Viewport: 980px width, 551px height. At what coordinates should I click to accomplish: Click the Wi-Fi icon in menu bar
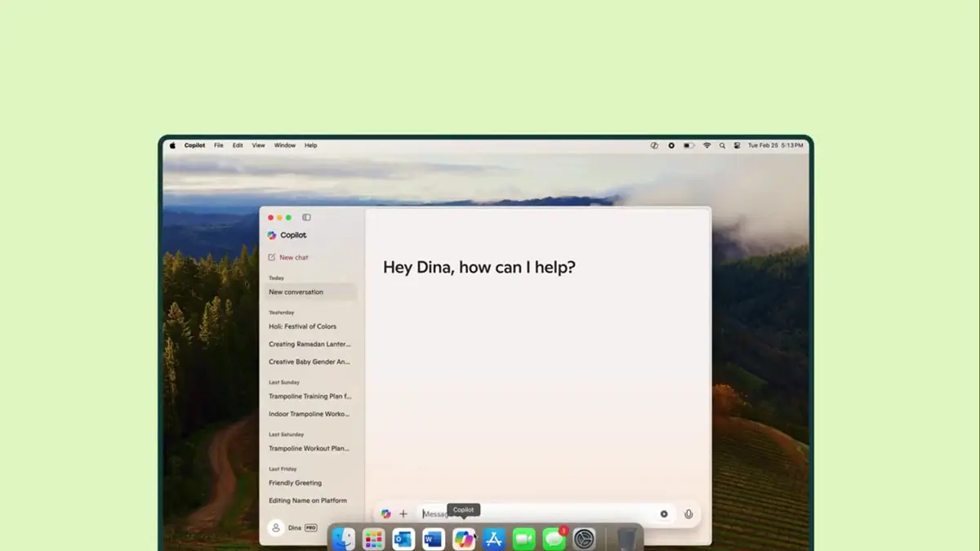[707, 144]
